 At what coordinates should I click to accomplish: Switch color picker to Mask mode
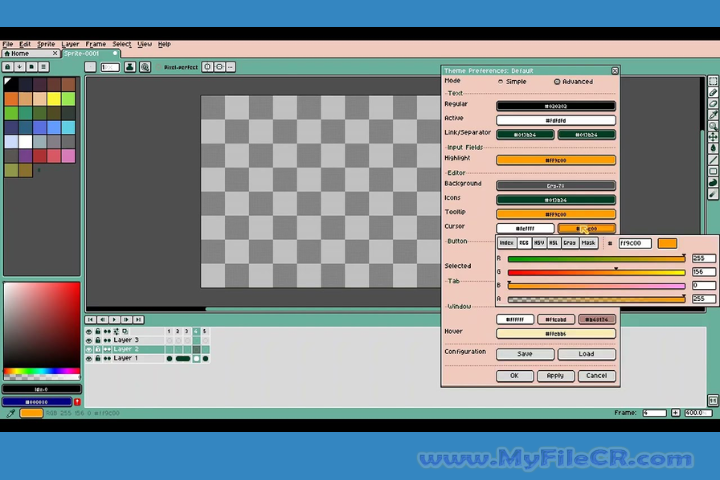[589, 243]
